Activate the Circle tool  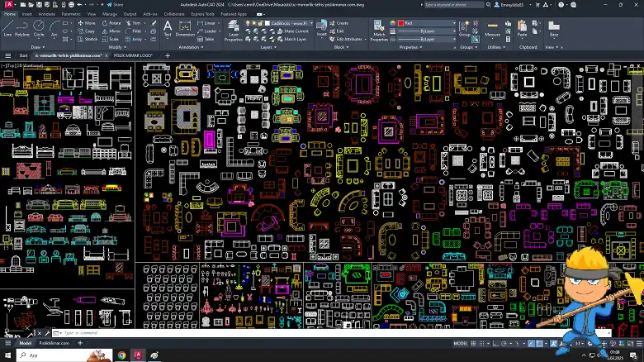tap(40, 27)
